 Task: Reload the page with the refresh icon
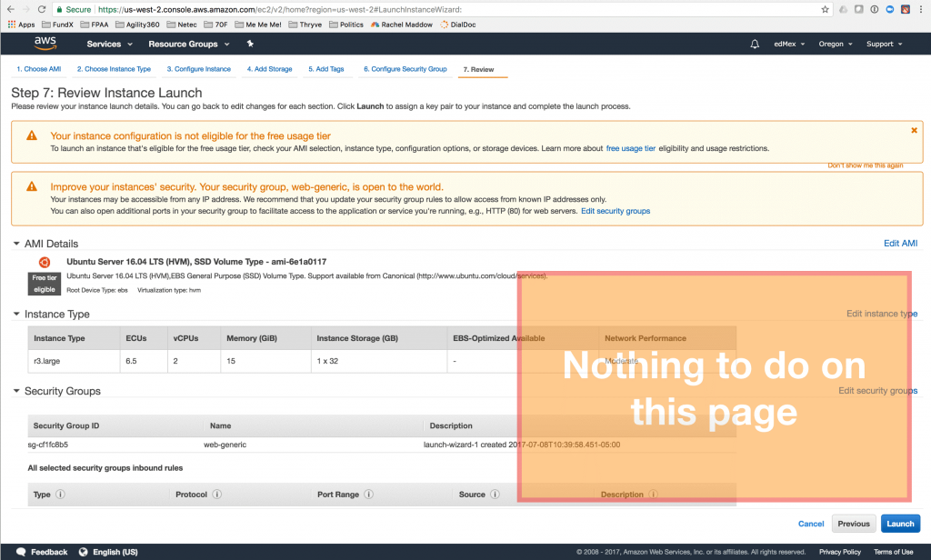click(x=42, y=9)
